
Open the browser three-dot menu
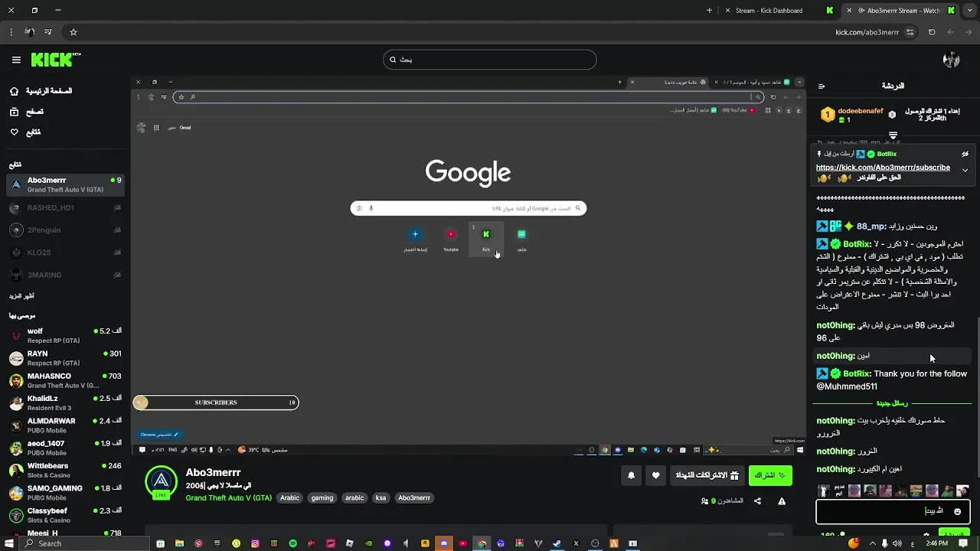11,32
